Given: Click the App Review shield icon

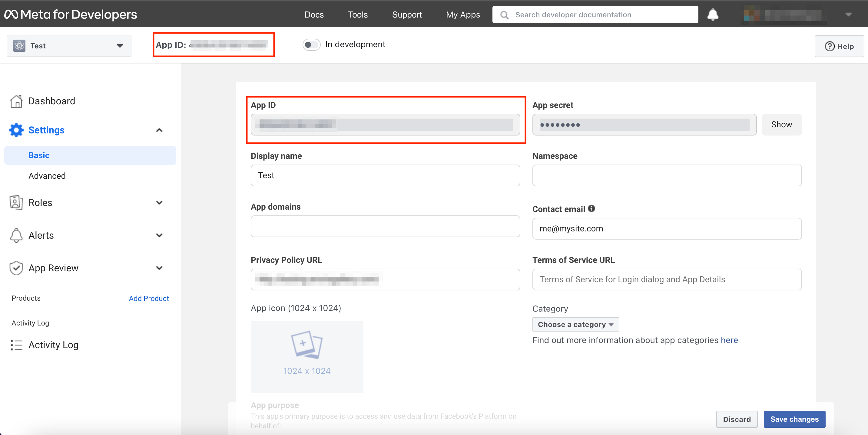Looking at the screenshot, I should click(x=16, y=268).
